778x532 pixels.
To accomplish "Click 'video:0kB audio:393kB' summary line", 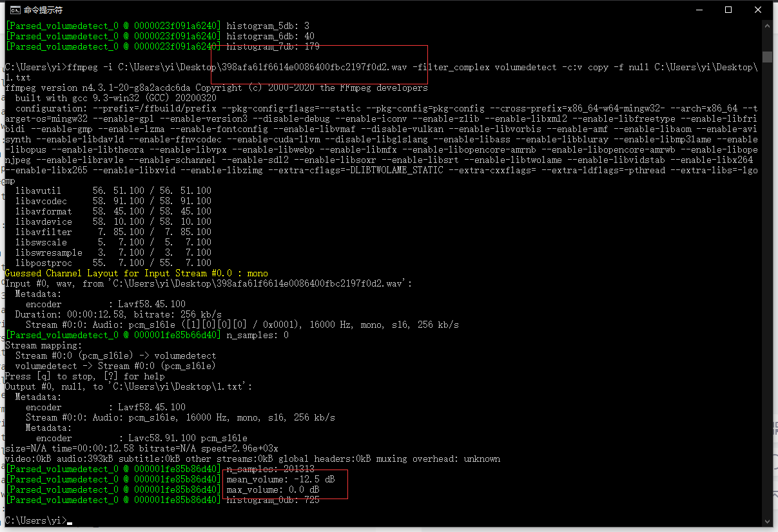I will [x=252, y=459].
